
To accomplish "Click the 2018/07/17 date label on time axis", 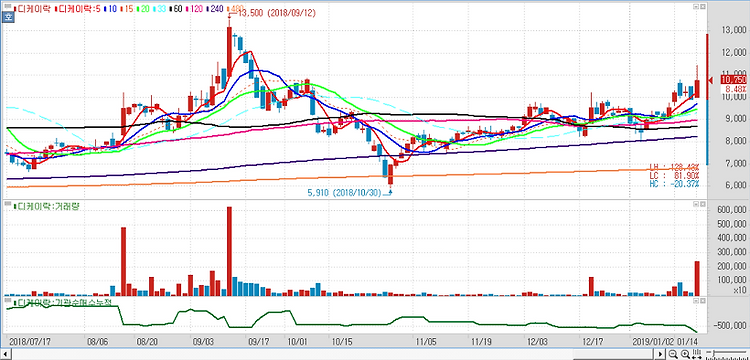I will [x=30, y=342].
